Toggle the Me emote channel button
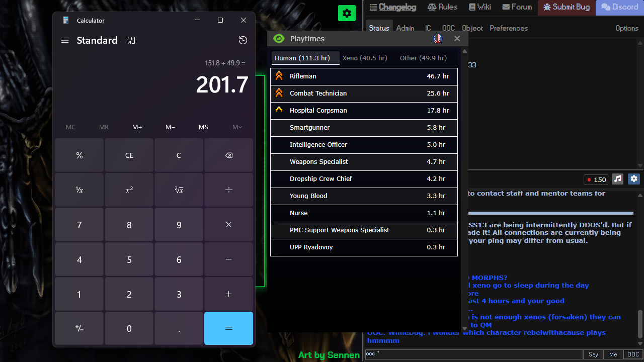Viewport: 644px width, 362px height. coord(613,354)
